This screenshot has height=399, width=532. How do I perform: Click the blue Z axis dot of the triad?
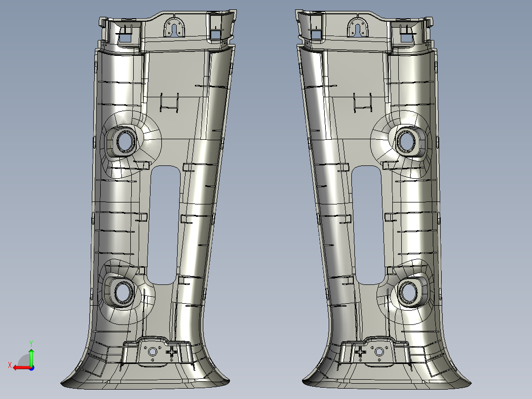pyautogui.click(x=32, y=368)
